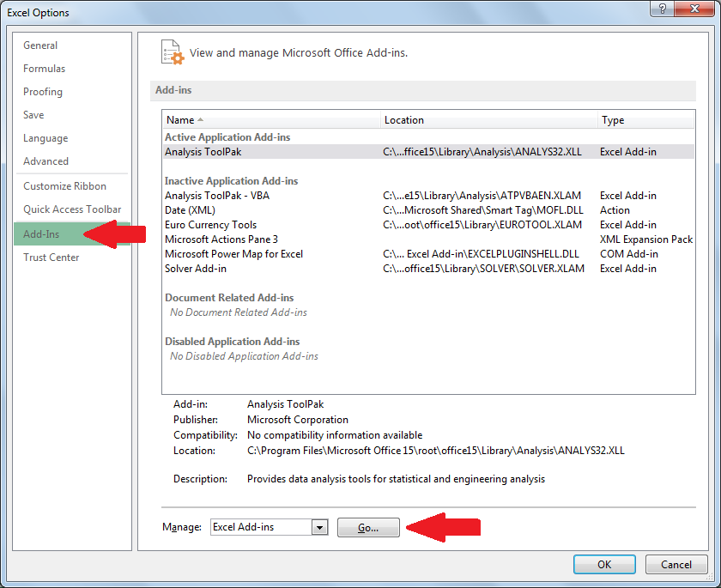
Task: Open the Save options page
Action: pos(33,115)
